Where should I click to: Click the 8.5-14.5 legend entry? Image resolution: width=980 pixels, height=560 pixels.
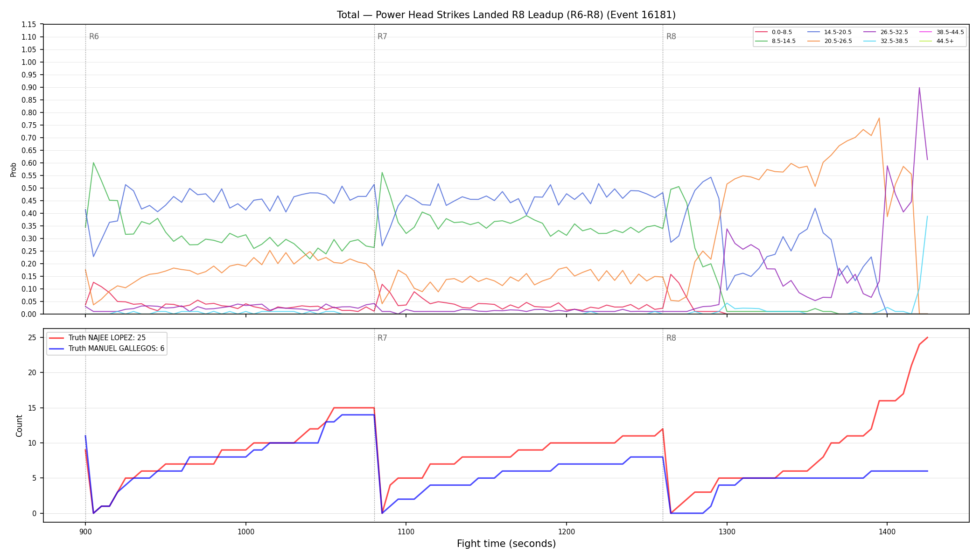click(x=776, y=41)
